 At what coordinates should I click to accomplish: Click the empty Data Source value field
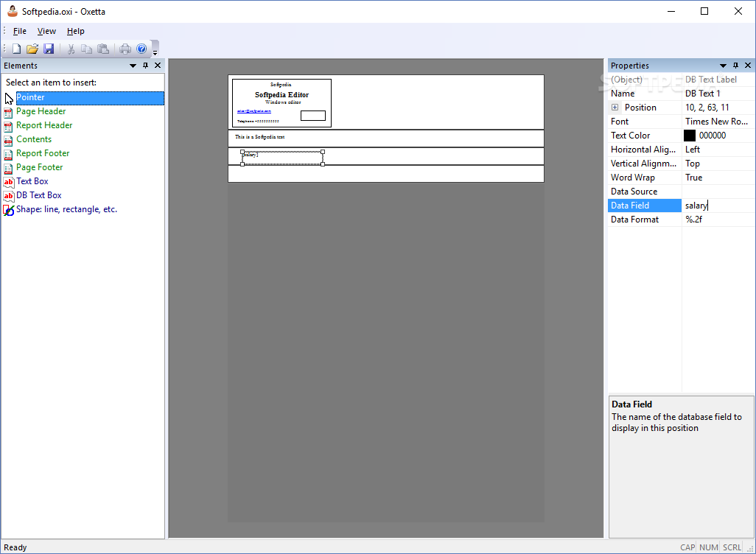point(718,192)
